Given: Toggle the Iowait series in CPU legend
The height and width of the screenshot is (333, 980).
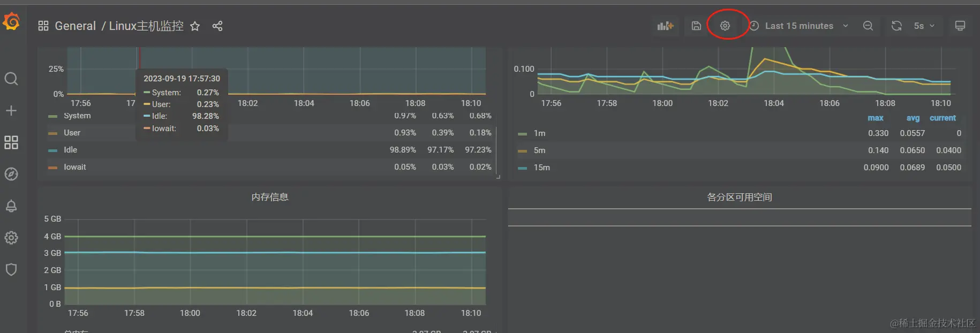Looking at the screenshot, I should pos(74,167).
